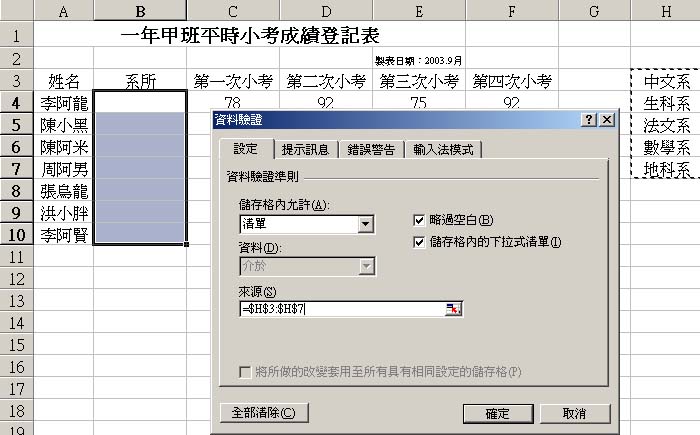The width and height of the screenshot is (700, 435).
Task: Open the 輸入法模式 tab
Action: [443, 150]
